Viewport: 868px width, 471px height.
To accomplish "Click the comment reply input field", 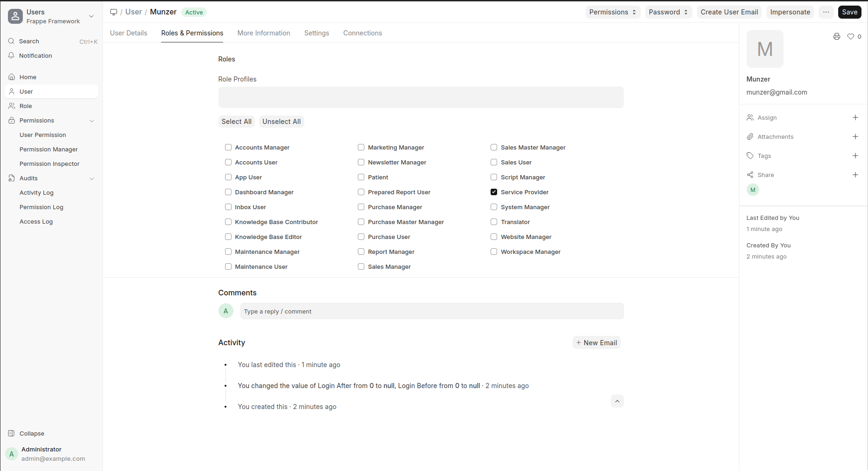I will [431, 311].
